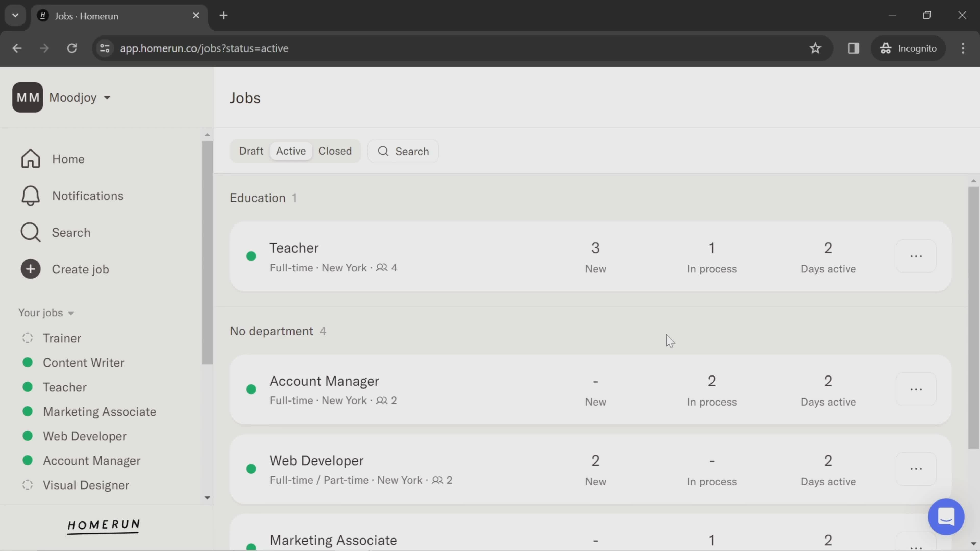The width and height of the screenshot is (980, 551).
Task: Open the chat support bubble
Action: click(946, 517)
